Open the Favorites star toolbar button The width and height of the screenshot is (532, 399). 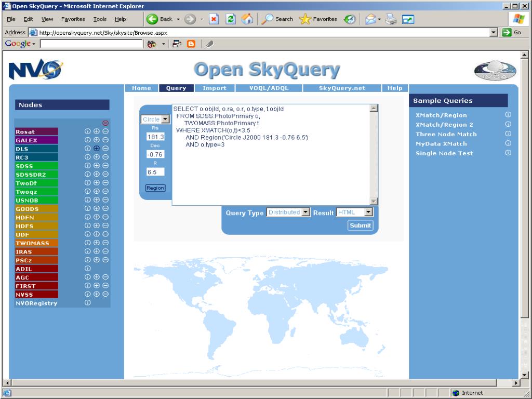[318, 19]
